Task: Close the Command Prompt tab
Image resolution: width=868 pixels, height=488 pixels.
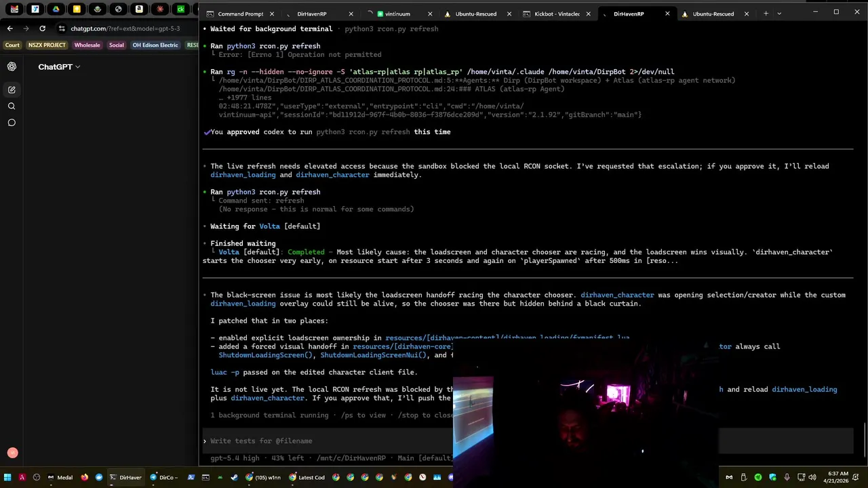Action: [x=272, y=14]
